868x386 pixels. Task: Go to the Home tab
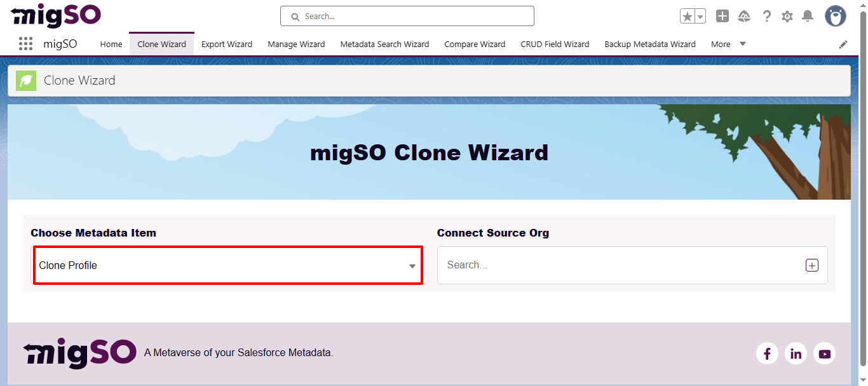[111, 44]
